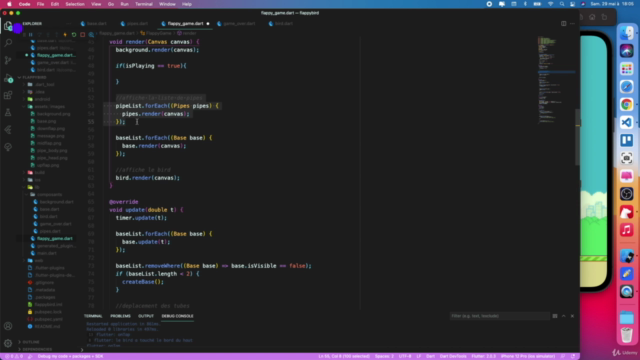This screenshot has width=640, height=360.
Task: Open the Source Control view
Action: click(8, 60)
